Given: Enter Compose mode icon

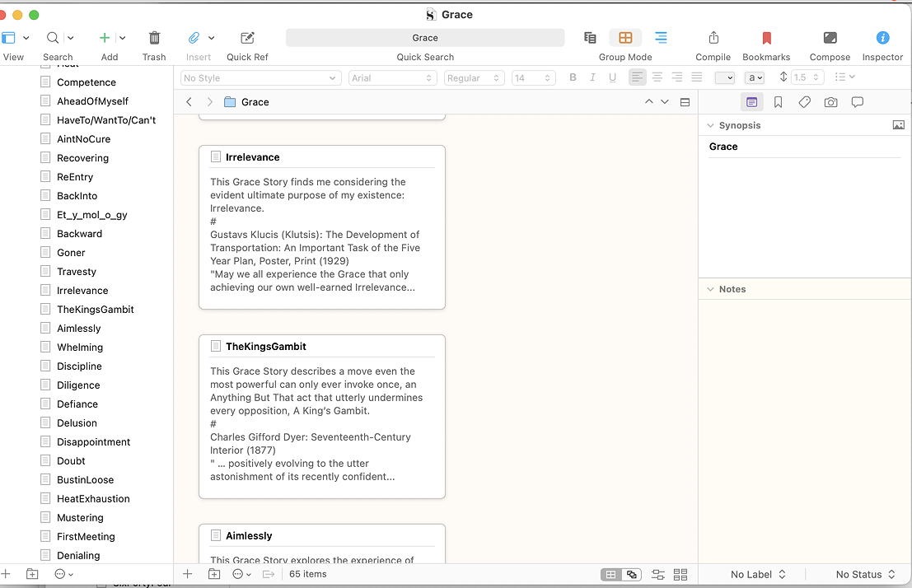Looking at the screenshot, I should (830, 38).
